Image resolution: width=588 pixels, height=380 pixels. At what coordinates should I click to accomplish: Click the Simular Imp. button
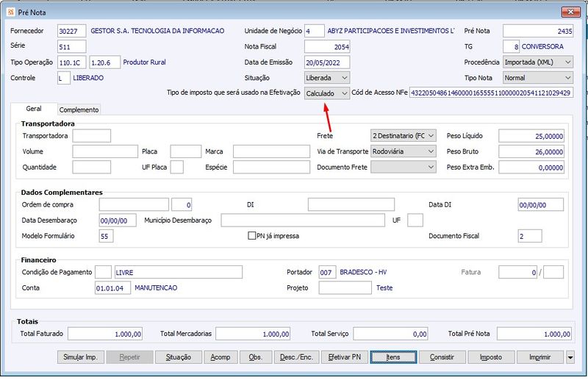80,357
